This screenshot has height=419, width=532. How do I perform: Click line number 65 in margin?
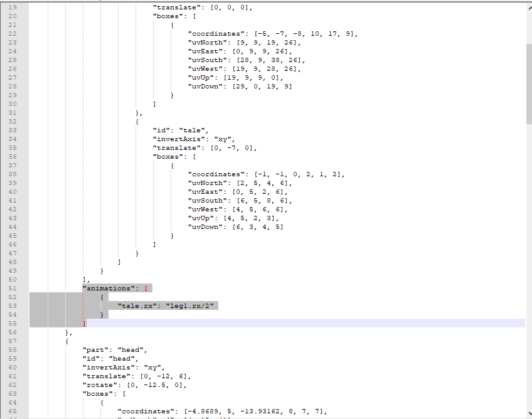coord(13,411)
